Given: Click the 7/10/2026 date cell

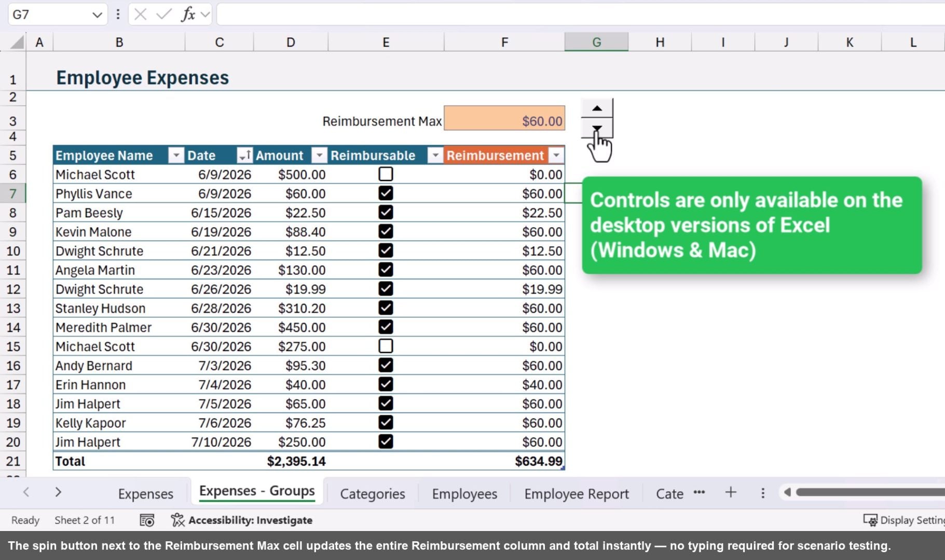Looking at the screenshot, I should (220, 442).
